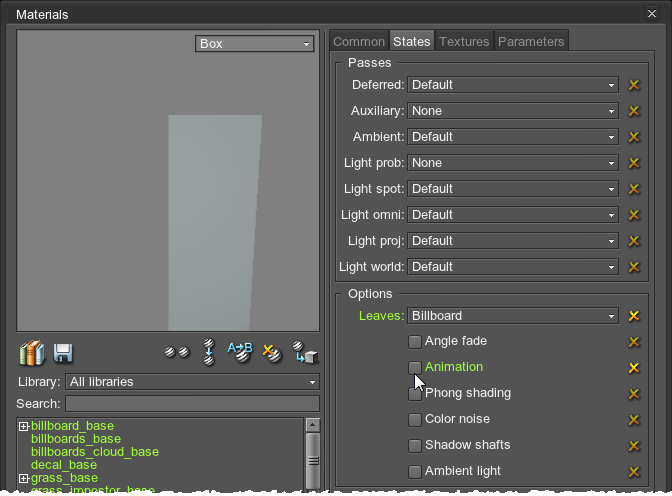This screenshot has height=496, width=672.
Task: Click the Search input field
Action: (x=192, y=404)
